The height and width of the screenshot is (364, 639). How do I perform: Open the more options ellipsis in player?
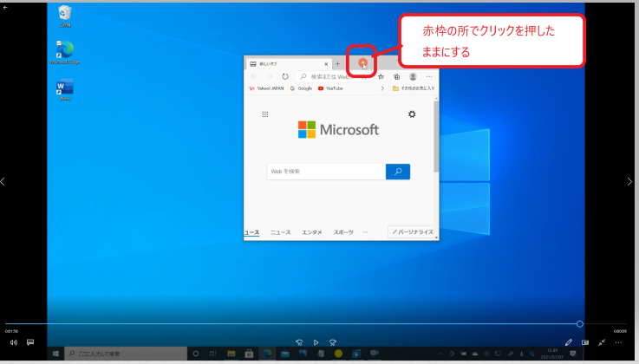[618, 342]
